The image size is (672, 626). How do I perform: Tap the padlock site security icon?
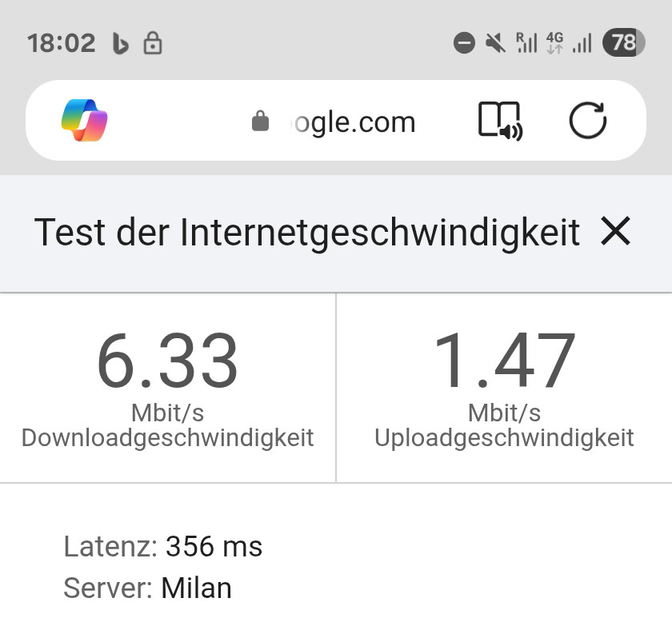(260, 122)
